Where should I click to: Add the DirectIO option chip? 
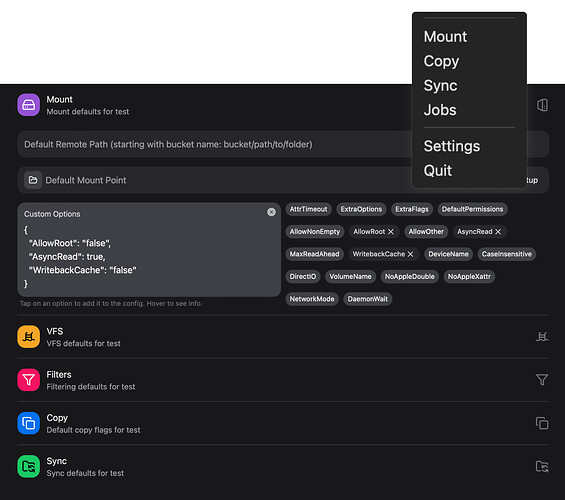(303, 276)
